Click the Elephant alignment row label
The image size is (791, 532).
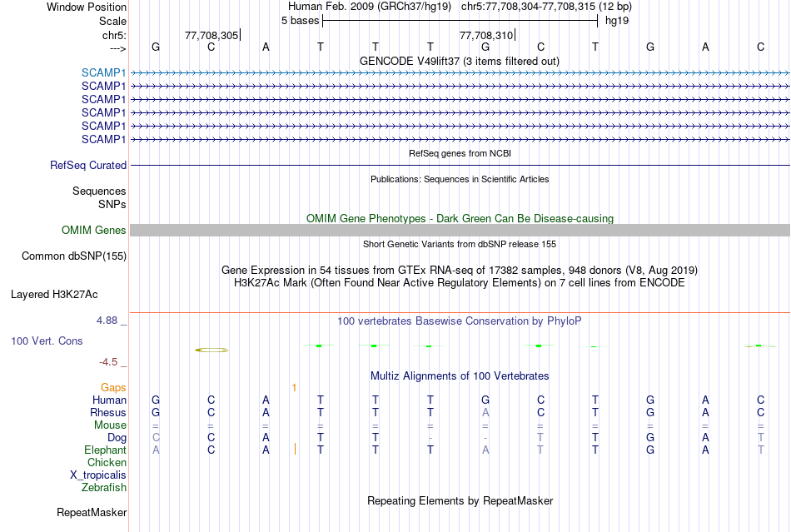click(105, 450)
